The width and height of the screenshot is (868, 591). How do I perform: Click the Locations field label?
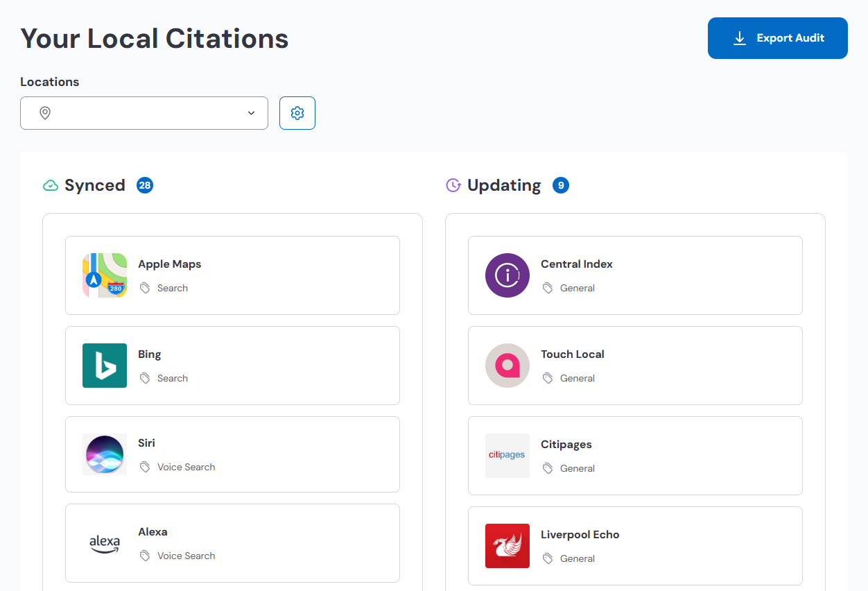pos(50,82)
